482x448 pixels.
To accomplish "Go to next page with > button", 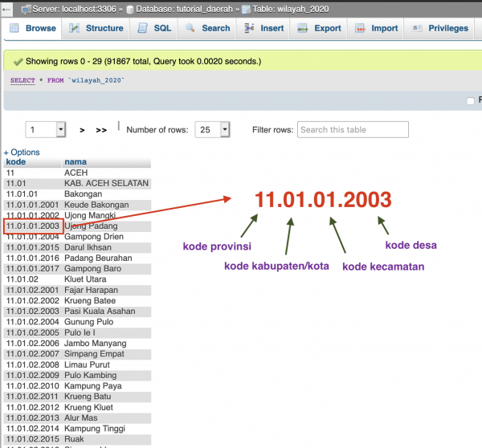I will (x=82, y=130).
